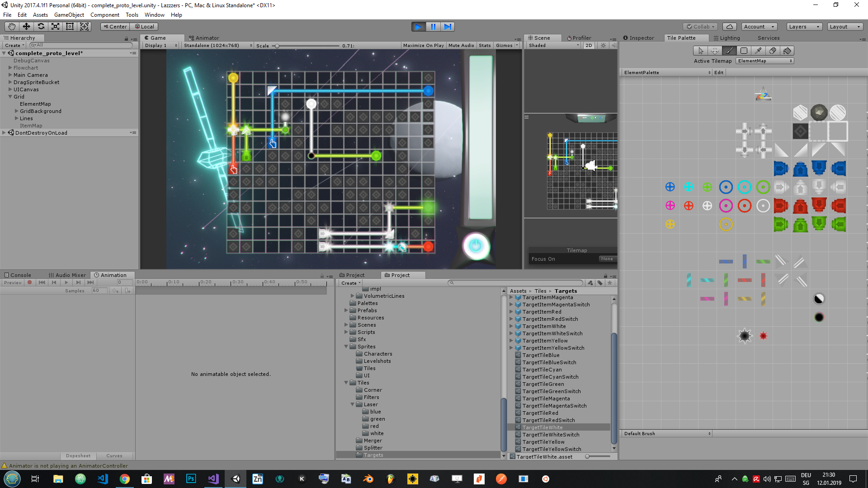Select the Box Fill rectangle tool
The image size is (868, 488).
[x=744, y=51]
